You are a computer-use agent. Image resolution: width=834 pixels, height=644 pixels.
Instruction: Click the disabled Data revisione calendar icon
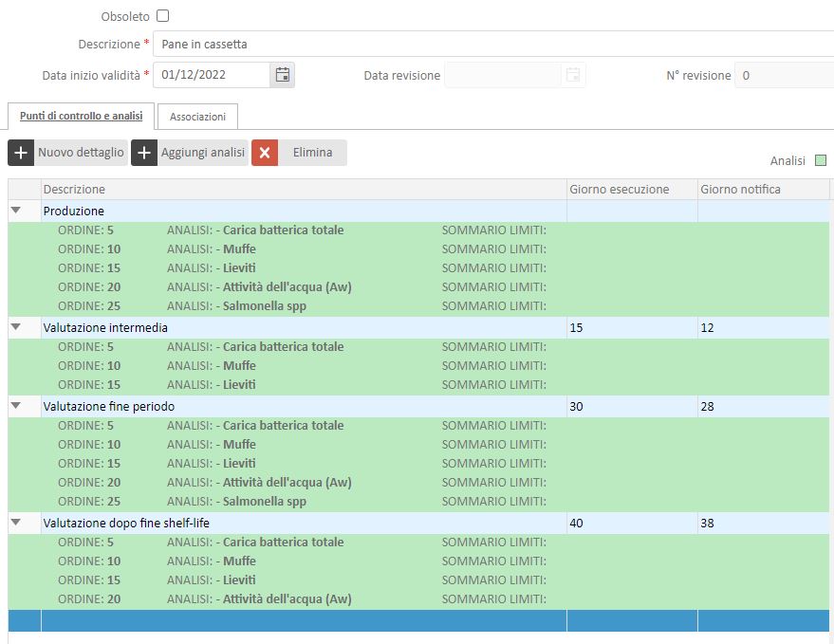(x=573, y=75)
